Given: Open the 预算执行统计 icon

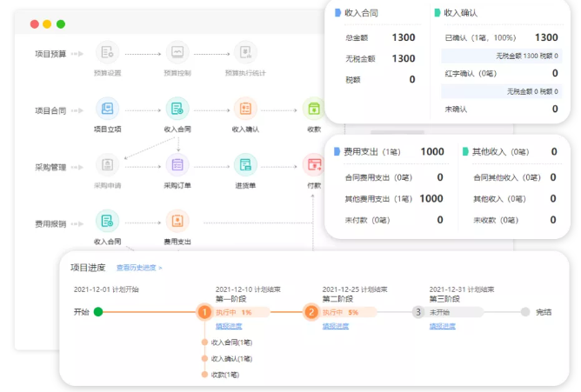Looking at the screenshot, I should tap(245, 52).
